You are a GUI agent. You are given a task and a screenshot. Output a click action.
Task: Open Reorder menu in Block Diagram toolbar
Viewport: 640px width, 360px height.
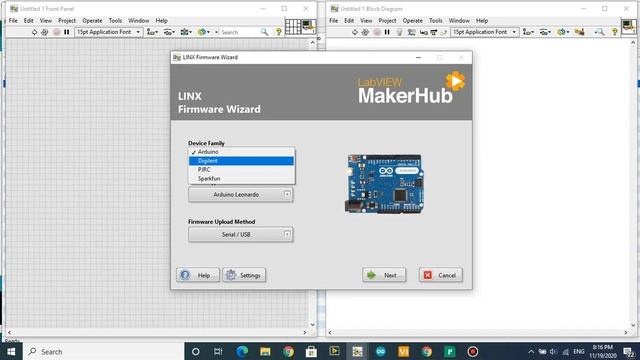pos(563,32)
